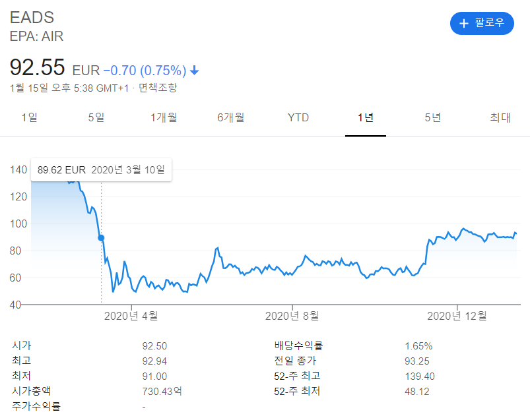530x420 pixels.
Task: Click the 배당수익률 dividend yield label
Action: pos(298,345)
